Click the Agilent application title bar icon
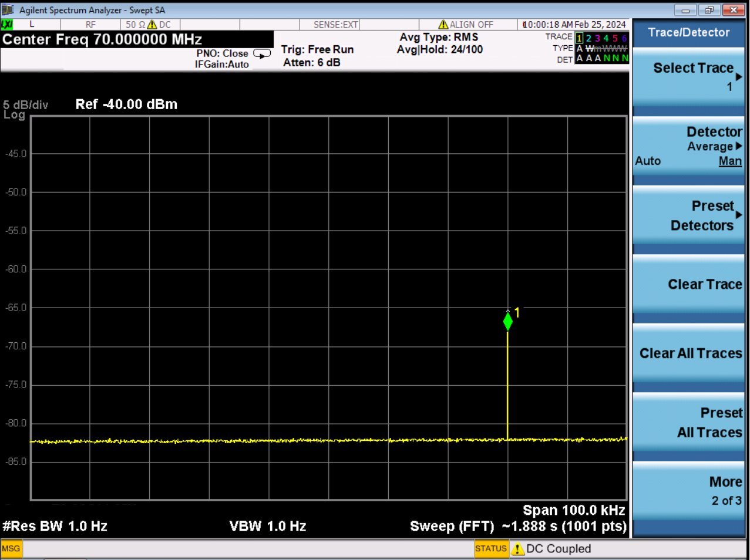The width and height of the screenshot is (750, 560). pyautogui.click(x=8, y=10)
